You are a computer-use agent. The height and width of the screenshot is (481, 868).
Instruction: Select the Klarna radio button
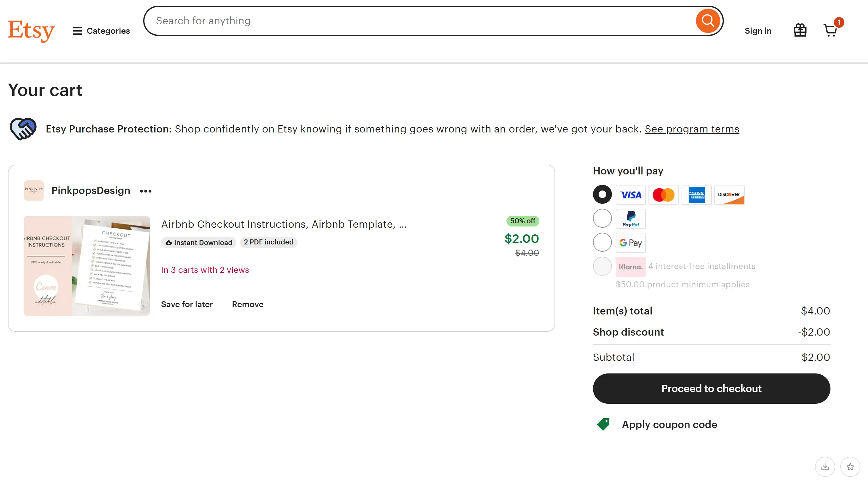[x=602, y=266]
